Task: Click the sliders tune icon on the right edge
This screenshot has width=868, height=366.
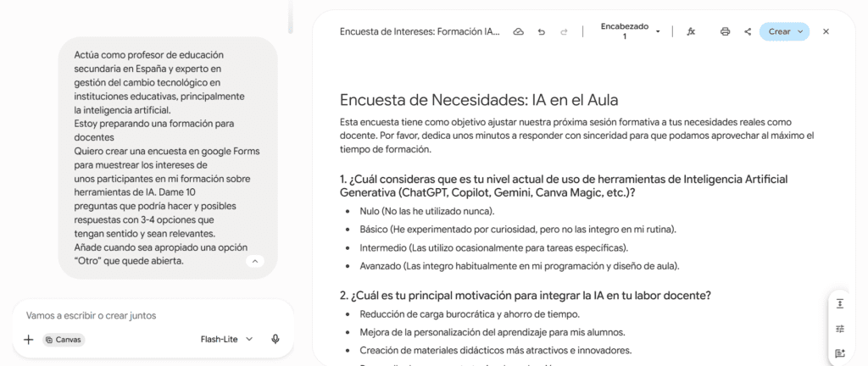Action: (840, 329)
